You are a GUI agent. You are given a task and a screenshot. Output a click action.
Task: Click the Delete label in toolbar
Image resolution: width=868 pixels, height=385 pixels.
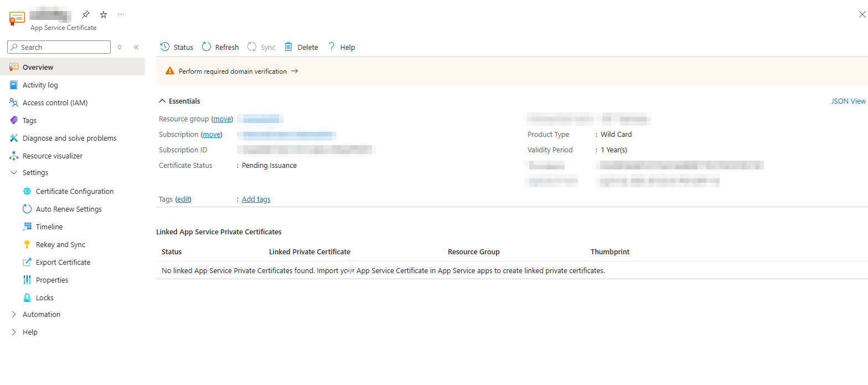point(308,47)
